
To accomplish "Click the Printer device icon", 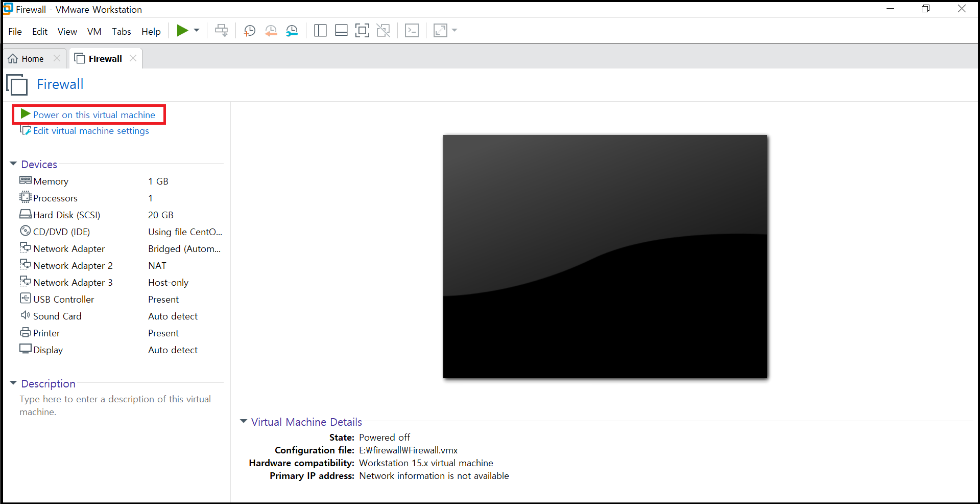I will tap(26, 332).
